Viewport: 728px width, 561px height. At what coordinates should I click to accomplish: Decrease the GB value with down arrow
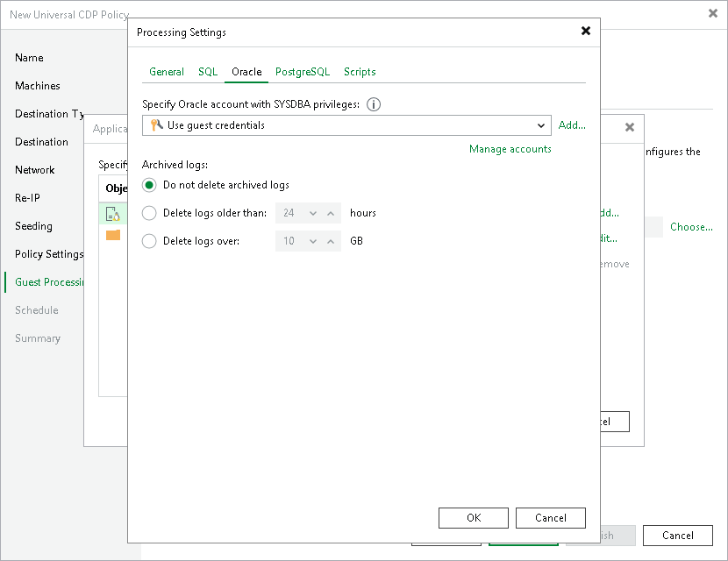point(313,241)
